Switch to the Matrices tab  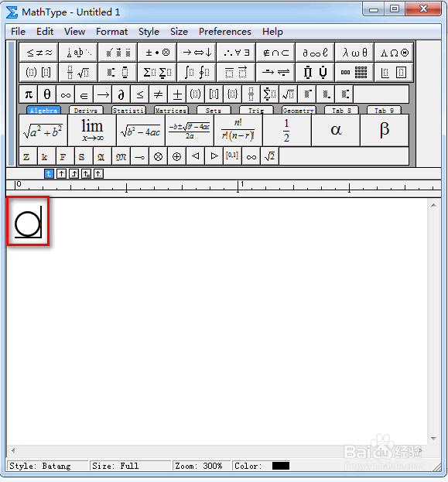coord(171,111)
